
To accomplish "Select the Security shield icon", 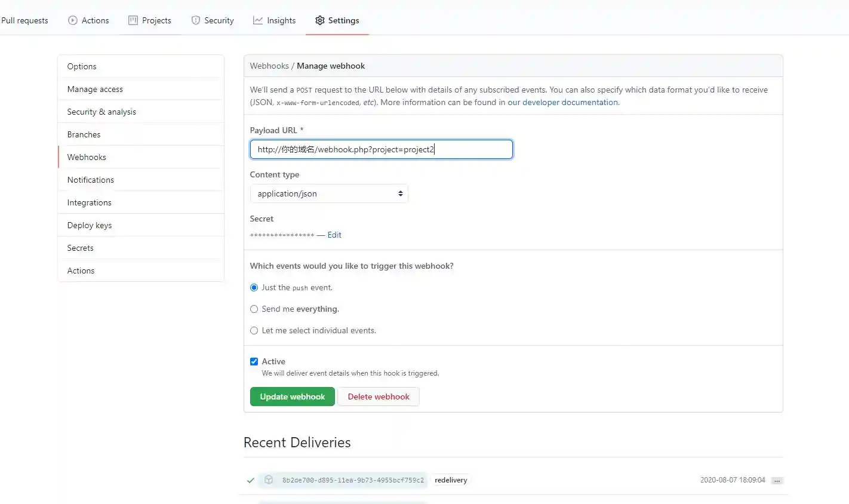I will (195, 20).
